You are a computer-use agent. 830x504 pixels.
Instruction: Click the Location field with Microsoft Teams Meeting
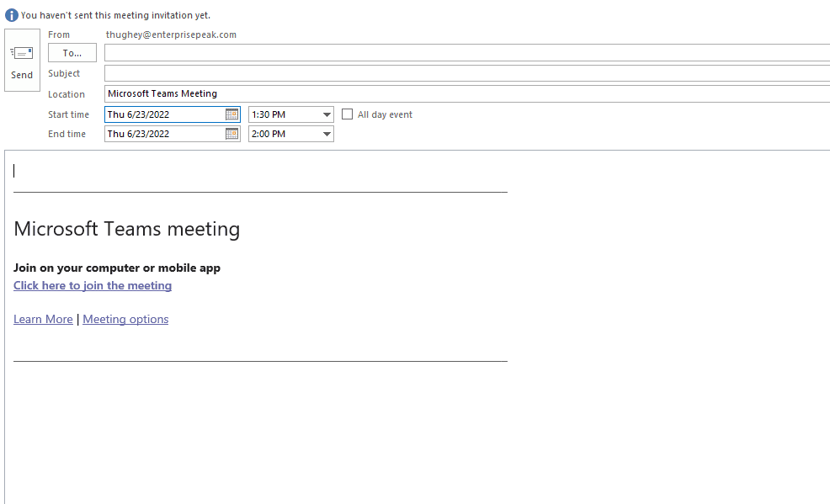pos(467,93)
